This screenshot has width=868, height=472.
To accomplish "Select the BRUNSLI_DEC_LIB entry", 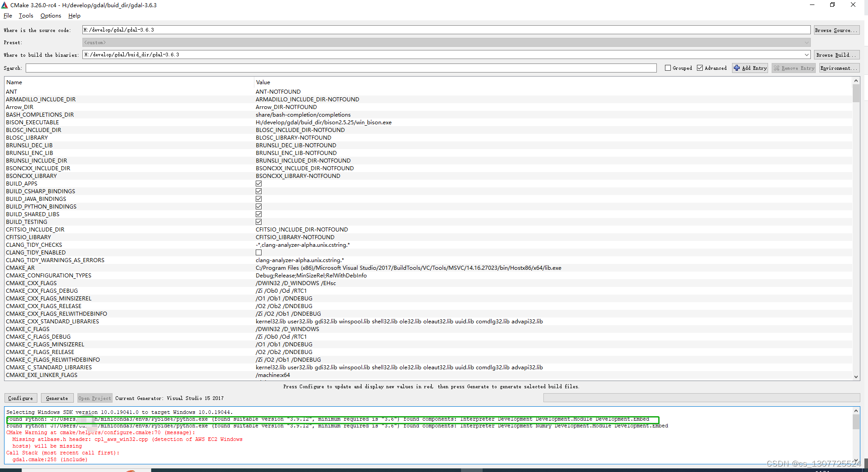I will [x=29, y=145].
